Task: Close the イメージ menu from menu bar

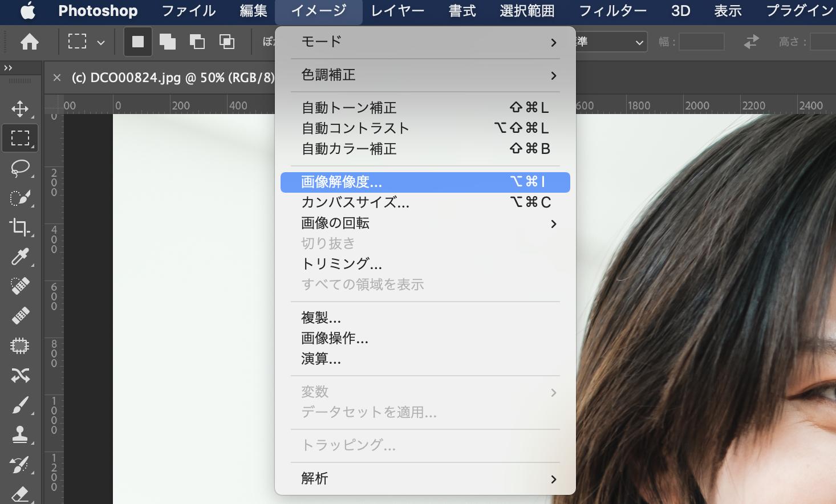Action: (x=319, y=11)
